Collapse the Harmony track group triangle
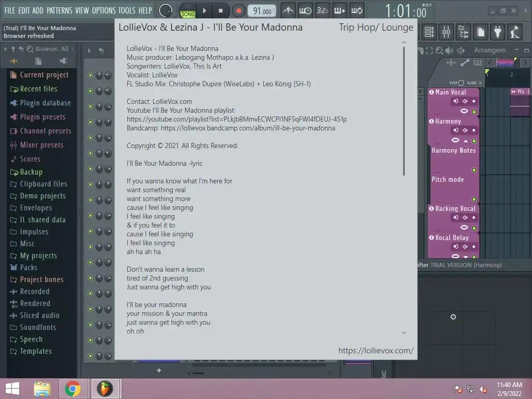Screen dimensions: 532x399 (x=466, y=141)
